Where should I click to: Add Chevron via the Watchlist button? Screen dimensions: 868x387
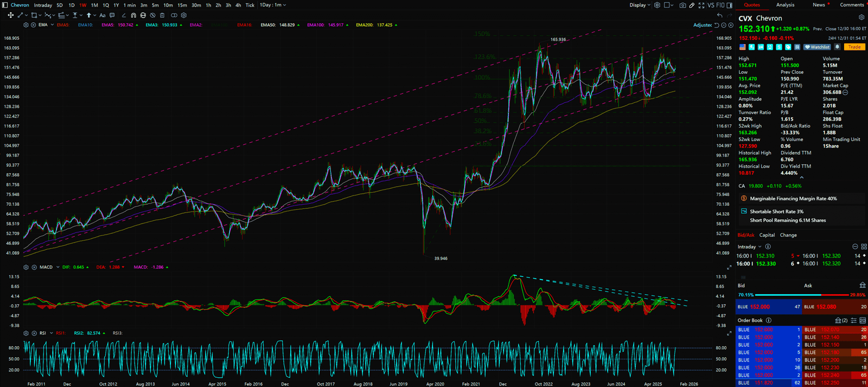[x=817, y=47]
